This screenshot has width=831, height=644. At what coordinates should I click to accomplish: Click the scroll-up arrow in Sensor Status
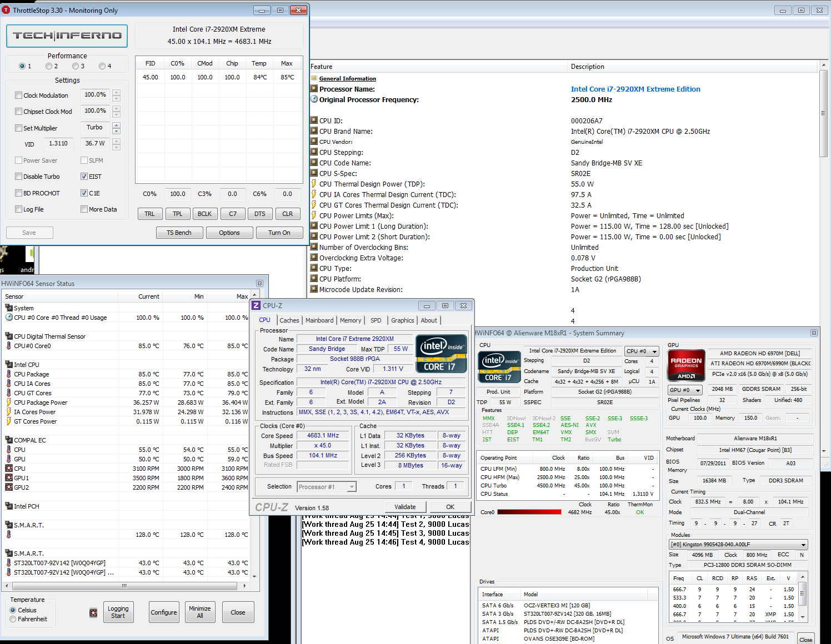(x=254, y=296)
